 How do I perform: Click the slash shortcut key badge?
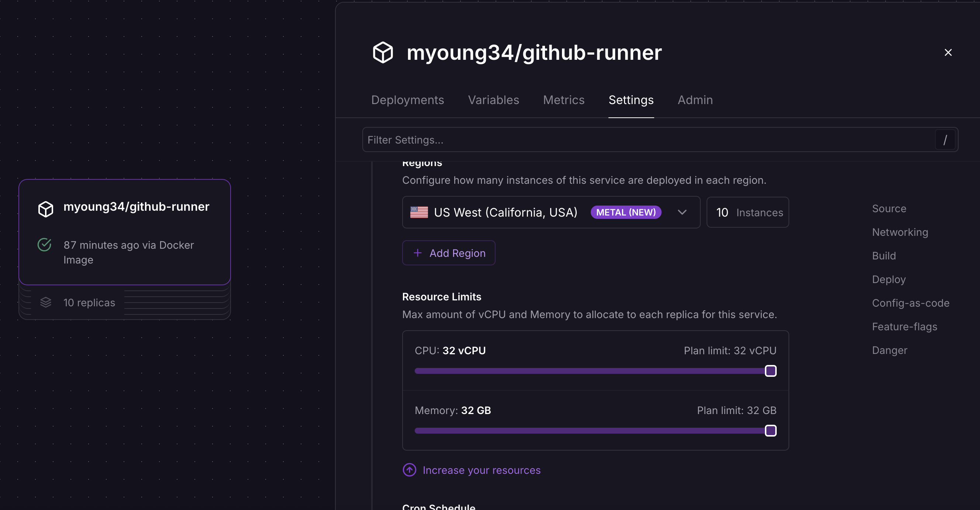pos(945,140)
